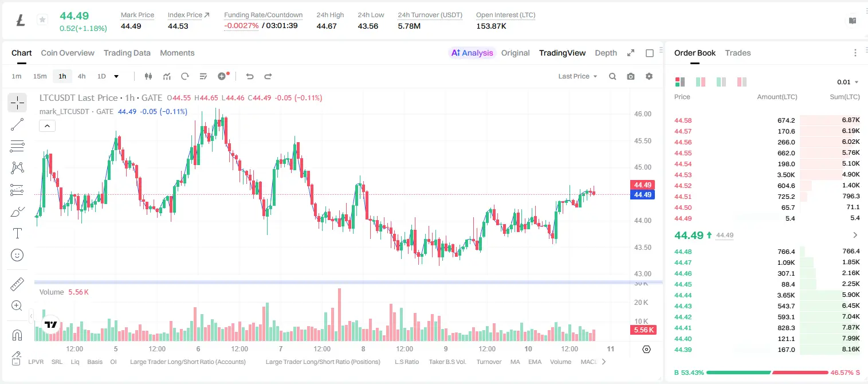Show sell orders only in order book

coord(741,82)
